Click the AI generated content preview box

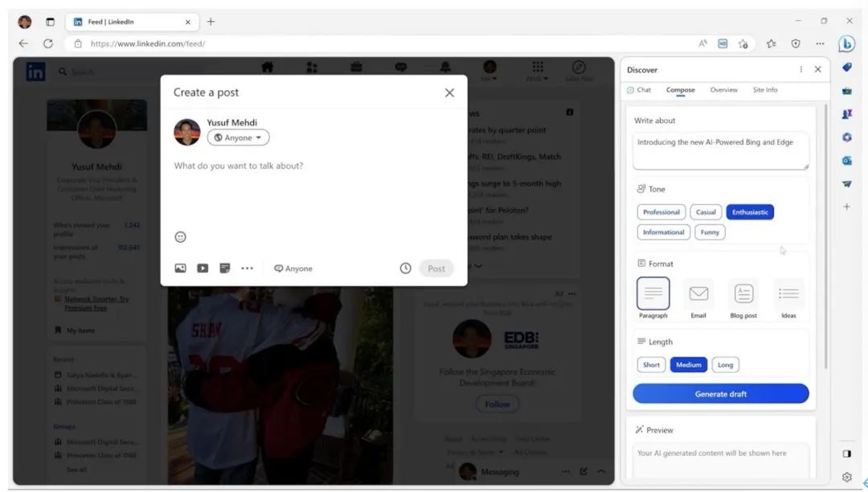(x=721, y=461)
